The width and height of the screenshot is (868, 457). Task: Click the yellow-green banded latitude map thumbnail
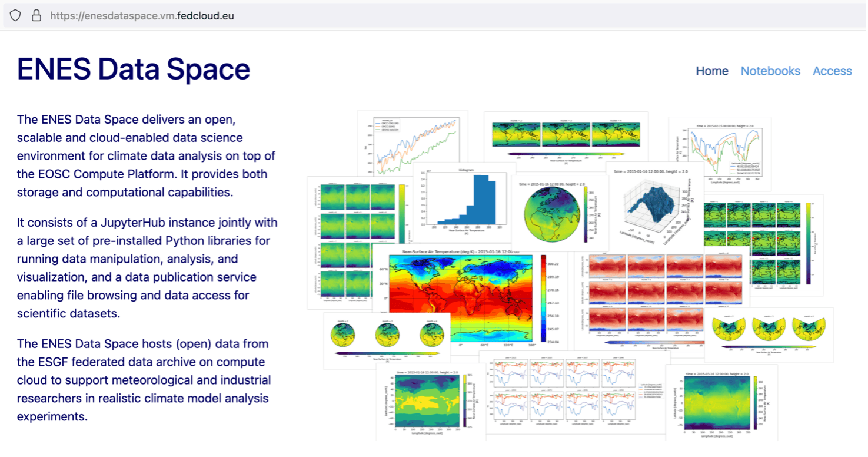coord(431,402)
